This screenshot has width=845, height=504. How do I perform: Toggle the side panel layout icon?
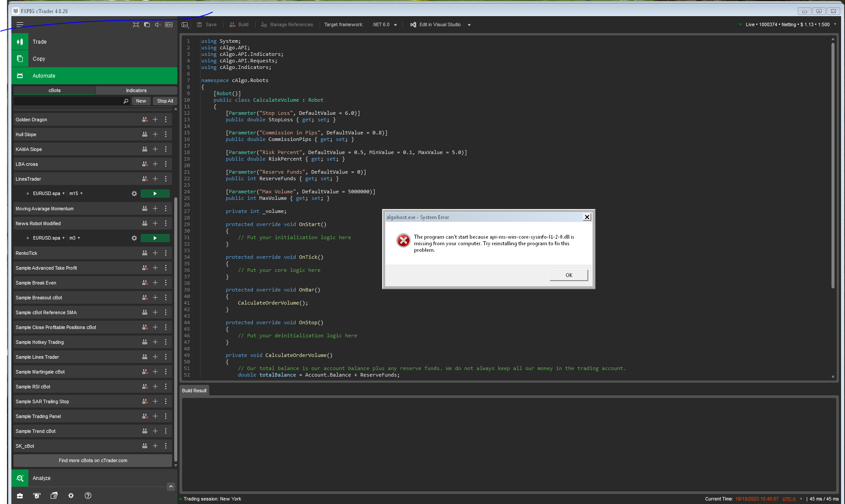pos(185,25)
